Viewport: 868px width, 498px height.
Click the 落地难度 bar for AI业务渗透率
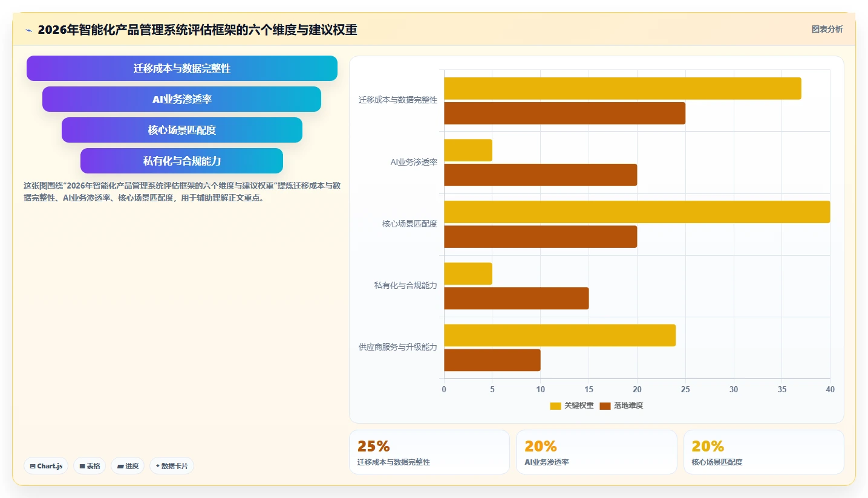pos(541,175)
